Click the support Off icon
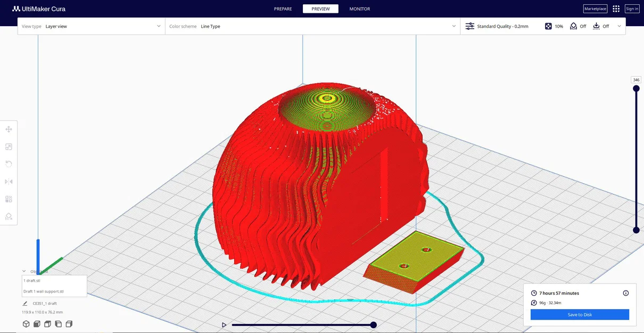 click(573, 26)
